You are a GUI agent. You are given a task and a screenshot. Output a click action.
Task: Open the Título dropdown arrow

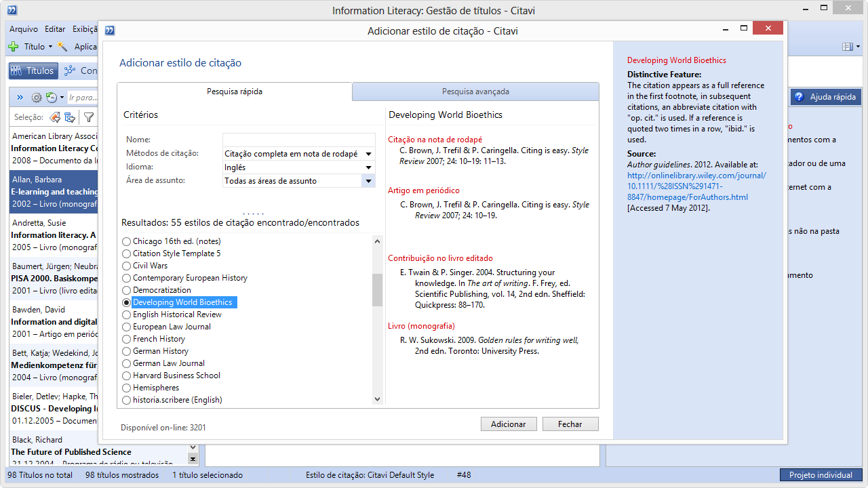(x=50, y=47)
